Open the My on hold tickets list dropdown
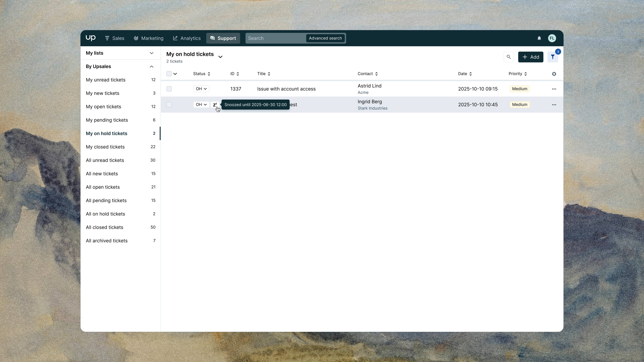Viewport: 644px width, 362px height. pyautogui.click(x=220, y=57)
